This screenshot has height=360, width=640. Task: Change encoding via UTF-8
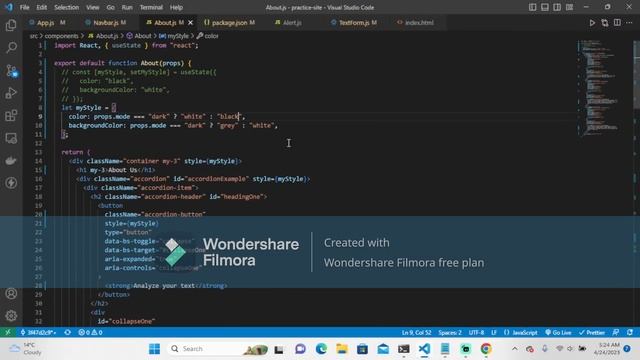click(x=476, y=332)
